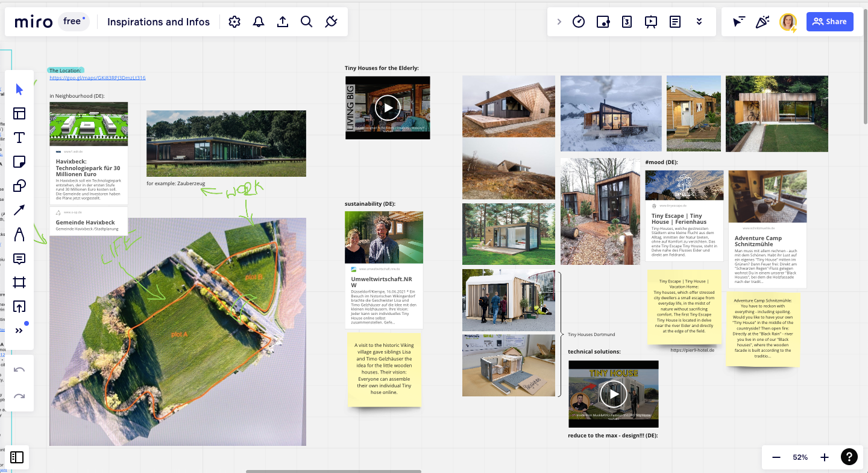Select the Comment tool
The height and width of the screenshot is (473, 868).
pyautogui.click(x=19, y=258)
